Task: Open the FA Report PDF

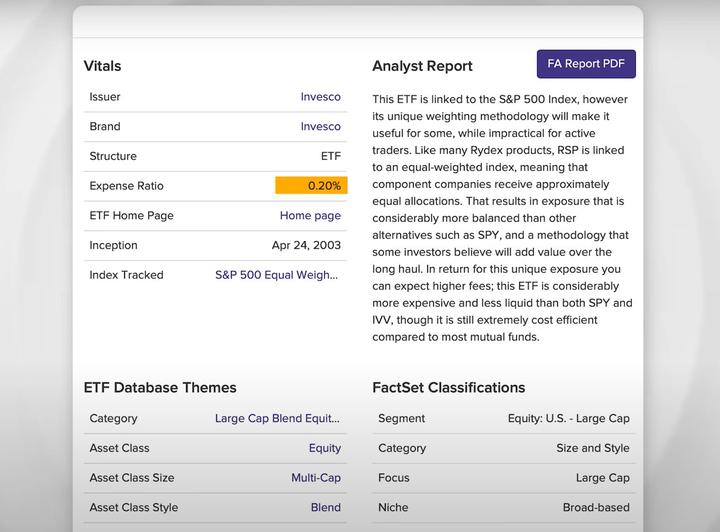Action: (x=586, y=64)
